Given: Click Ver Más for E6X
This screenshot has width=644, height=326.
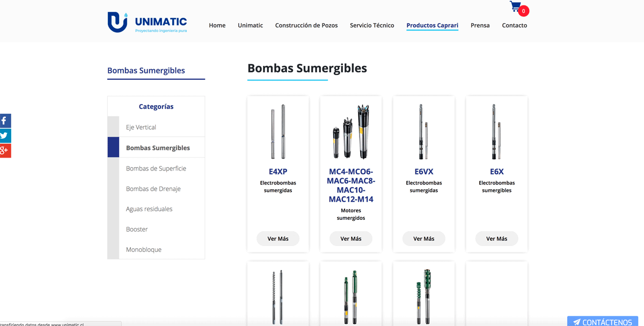Looking at the screenshot, I should [497, 239].
